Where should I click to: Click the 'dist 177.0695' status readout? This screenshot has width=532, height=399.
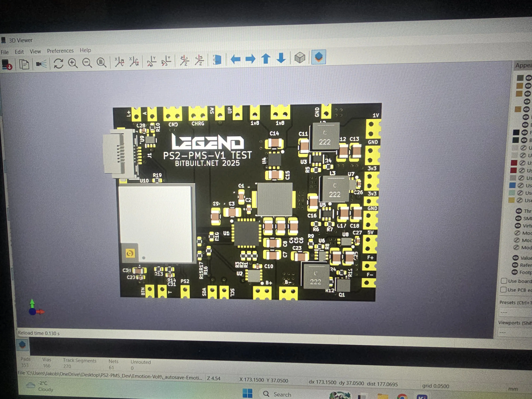pyautogui.click(x=382, y=384)
